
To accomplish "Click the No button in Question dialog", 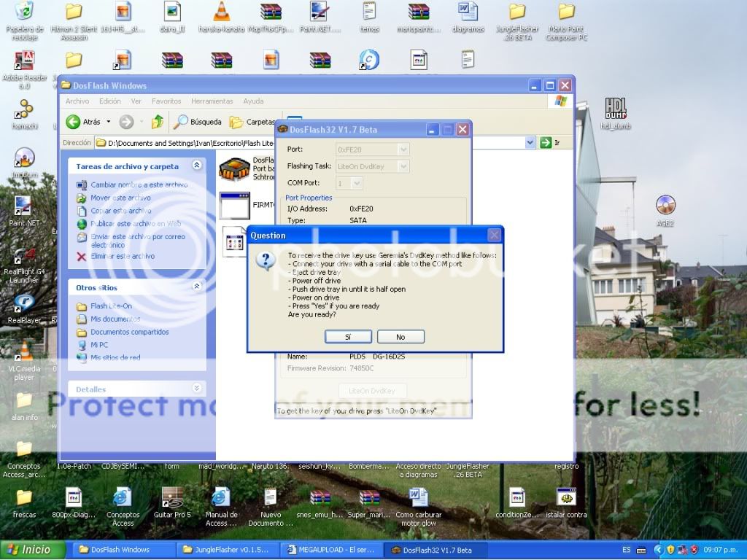I will (400, 337).
